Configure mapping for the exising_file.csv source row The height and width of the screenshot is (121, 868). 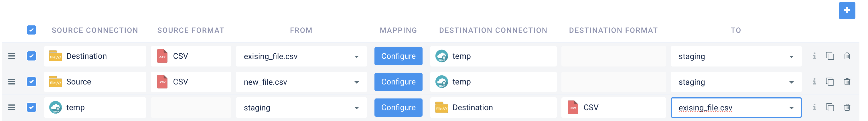pyautogui.click(x=398, y=56)
